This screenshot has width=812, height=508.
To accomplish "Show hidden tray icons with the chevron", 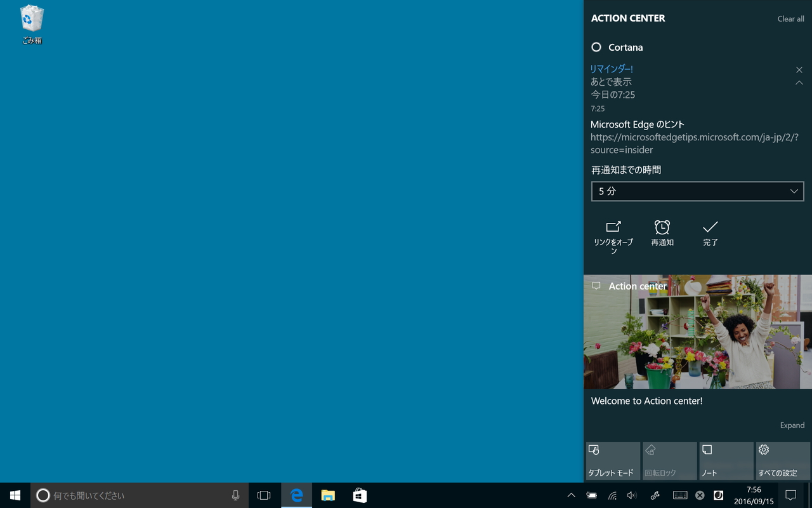I will tap(571, 495).
